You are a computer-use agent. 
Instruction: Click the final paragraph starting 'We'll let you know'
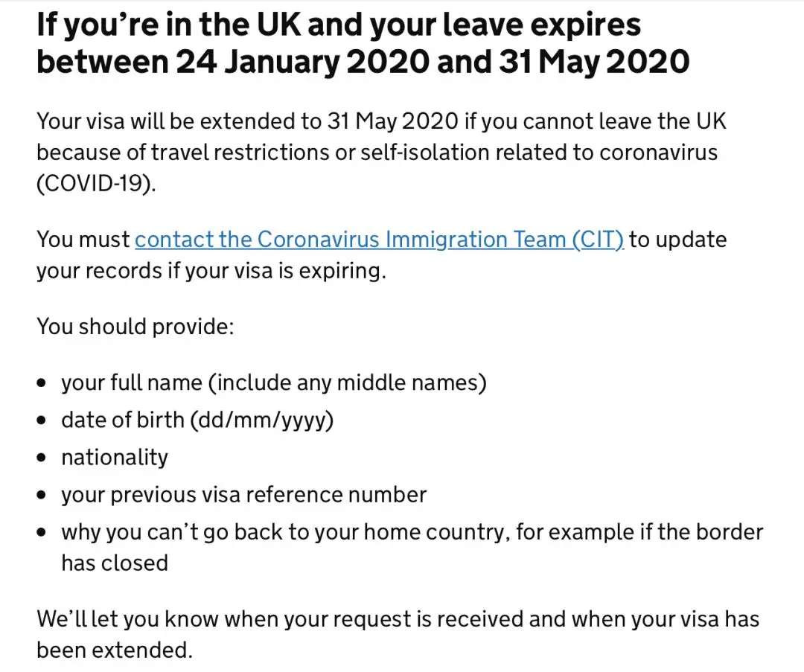pyautogui.click(x=398, y=618)
